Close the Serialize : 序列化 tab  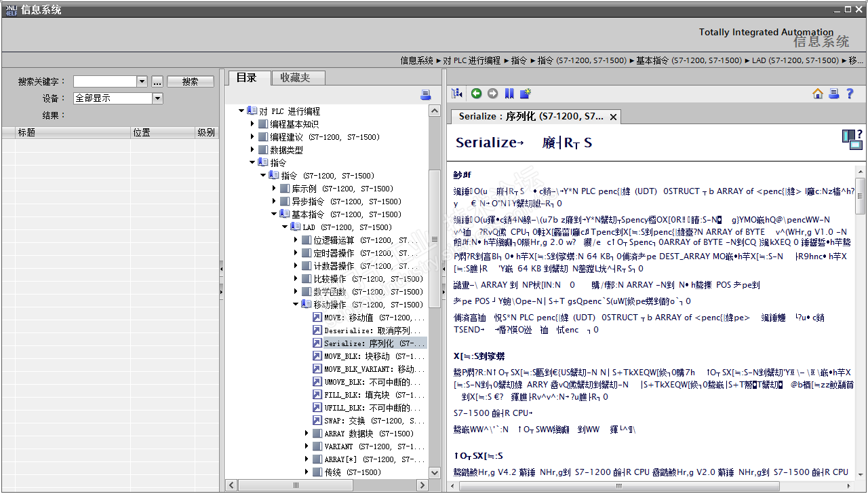[613, 117]
